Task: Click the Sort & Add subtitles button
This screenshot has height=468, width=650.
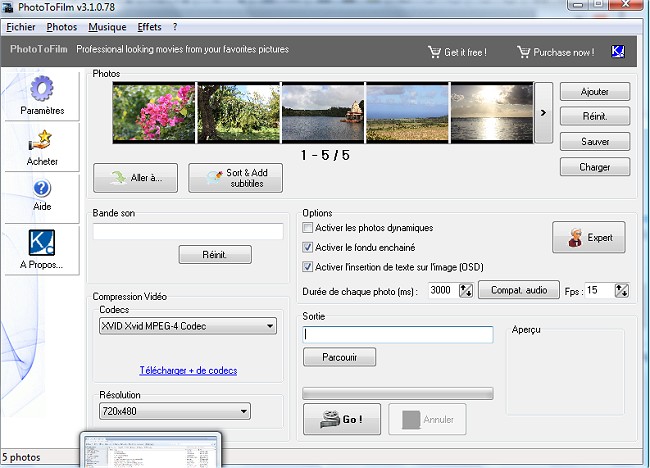Action: [x=235, y=178]
